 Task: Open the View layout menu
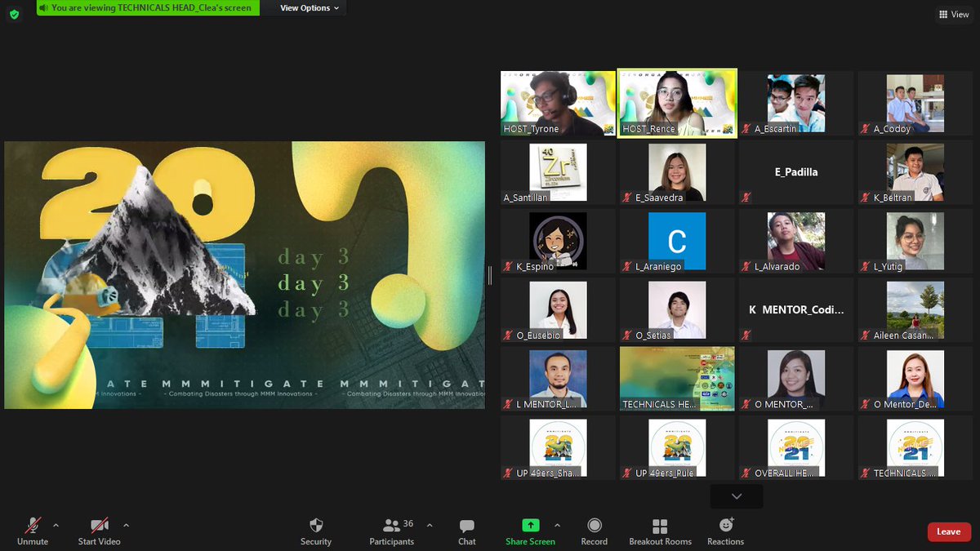click(954, 14)
